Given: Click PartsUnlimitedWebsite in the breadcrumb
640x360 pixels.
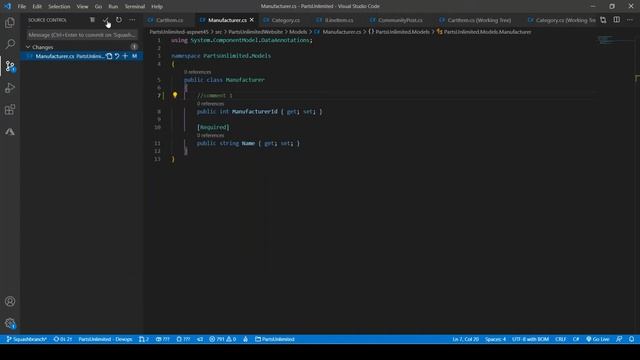Looking at the screenshot, I should (256, 32).
